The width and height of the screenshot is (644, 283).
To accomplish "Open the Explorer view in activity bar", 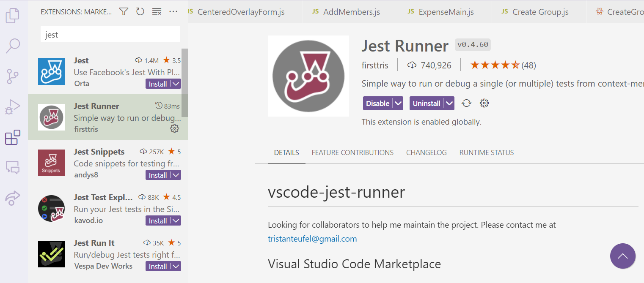I will (13, 16).
